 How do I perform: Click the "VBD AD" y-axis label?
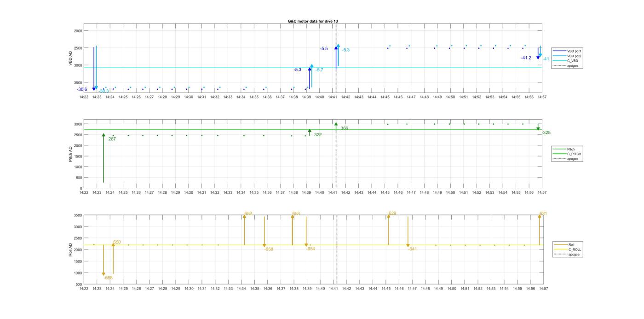(71, 58)
